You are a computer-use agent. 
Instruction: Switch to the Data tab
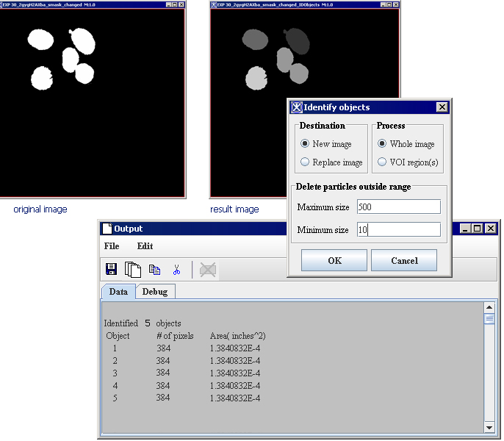point(118,292)
